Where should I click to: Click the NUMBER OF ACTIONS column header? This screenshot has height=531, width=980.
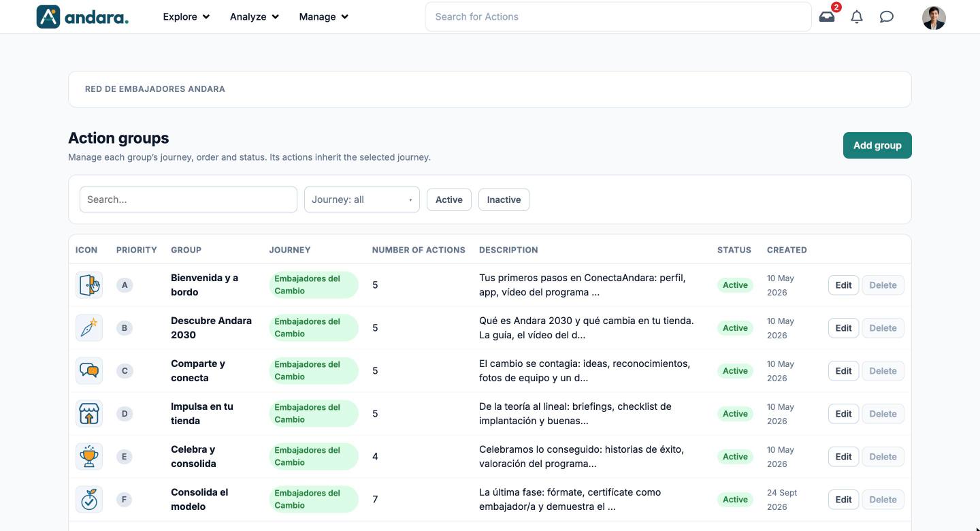[419, 250]
